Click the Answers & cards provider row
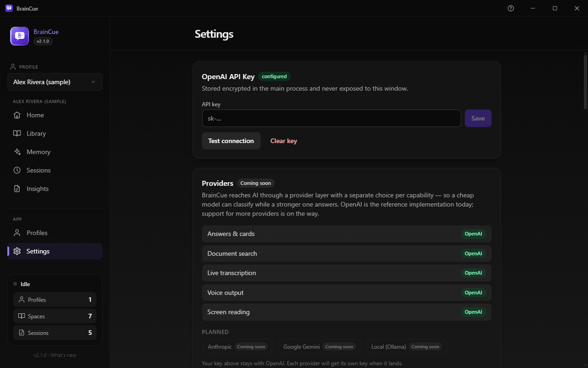Screen dimensions: 588x368 point(347,234)
